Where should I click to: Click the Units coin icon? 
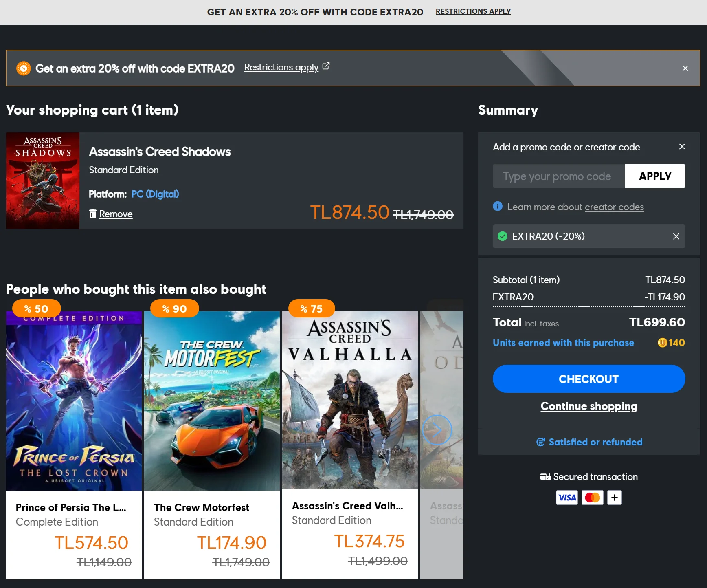(662, 343)
